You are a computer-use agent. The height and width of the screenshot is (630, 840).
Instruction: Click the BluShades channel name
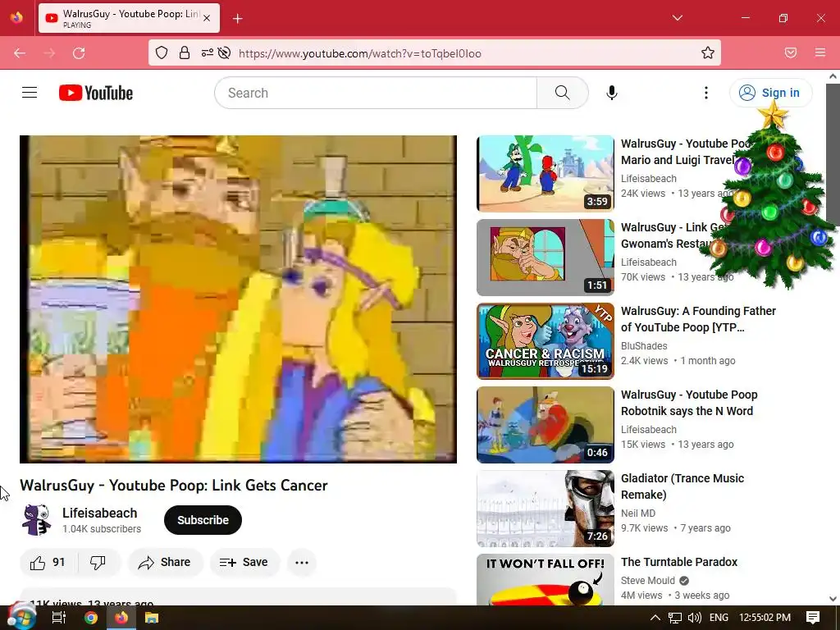(644, 346)
